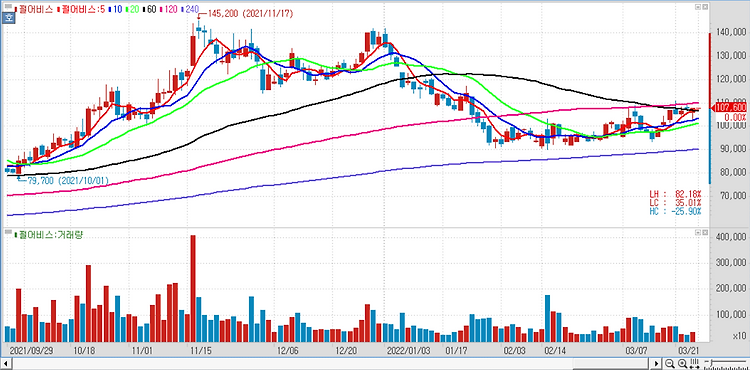Click the 2022/01/03 date label
The image size is (750, 370).
point(409,349)
